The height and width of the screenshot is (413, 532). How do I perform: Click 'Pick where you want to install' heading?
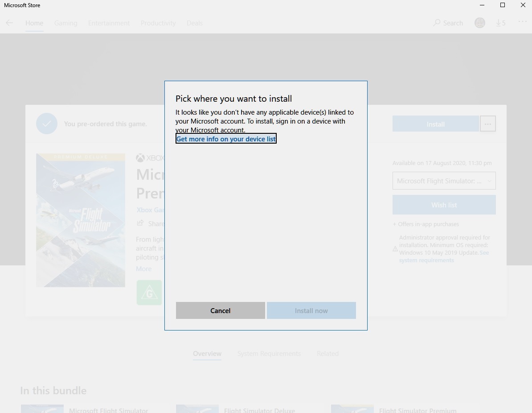tap(233, 99)
